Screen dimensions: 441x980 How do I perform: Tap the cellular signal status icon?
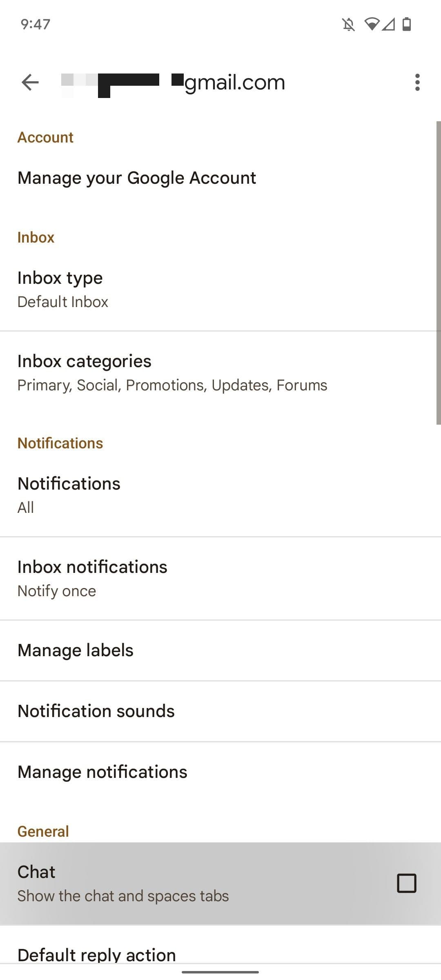388,24
